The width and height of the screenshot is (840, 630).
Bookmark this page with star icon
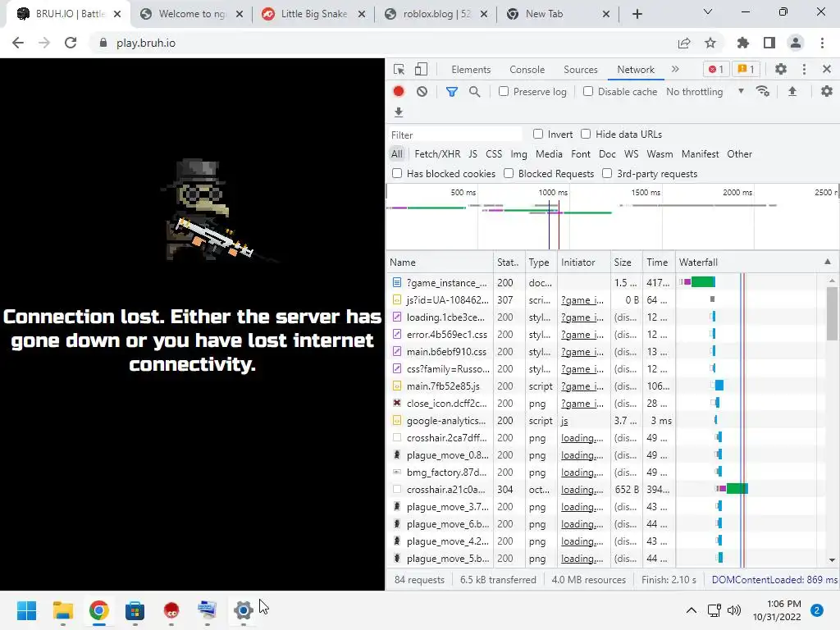tap(710, 43)
